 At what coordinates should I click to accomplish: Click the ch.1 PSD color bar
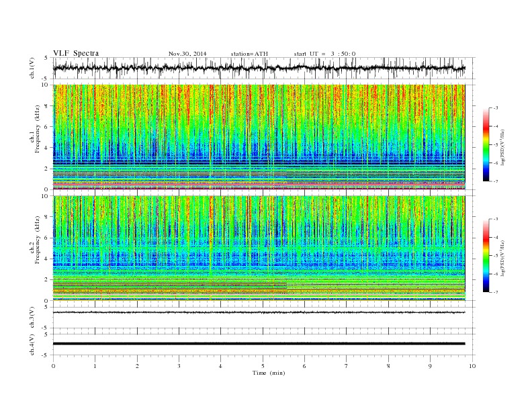pos(486,144)
